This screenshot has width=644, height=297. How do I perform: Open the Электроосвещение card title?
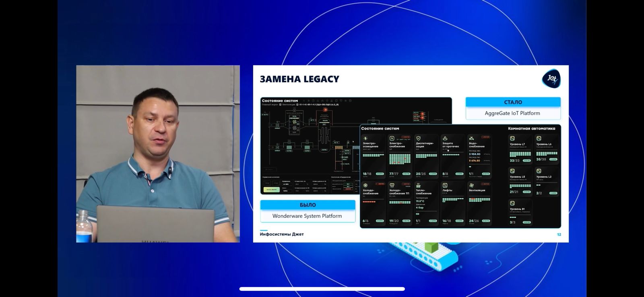coord(370,145)
